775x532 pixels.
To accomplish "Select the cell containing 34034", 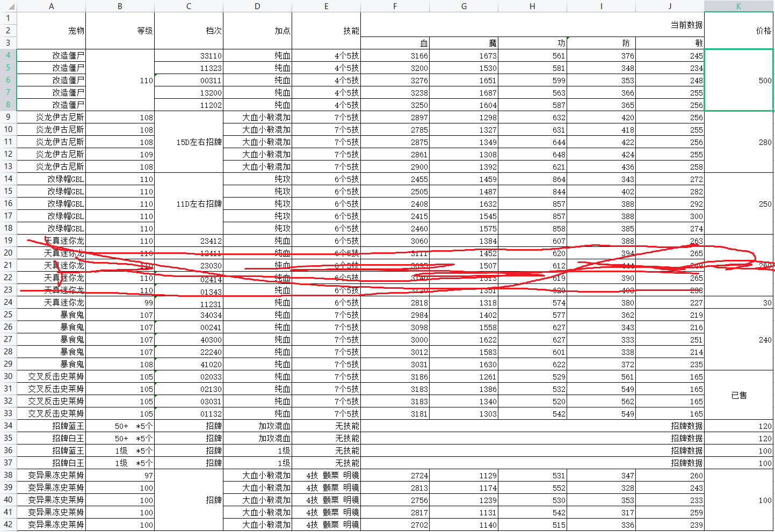I will coord(189,315).
